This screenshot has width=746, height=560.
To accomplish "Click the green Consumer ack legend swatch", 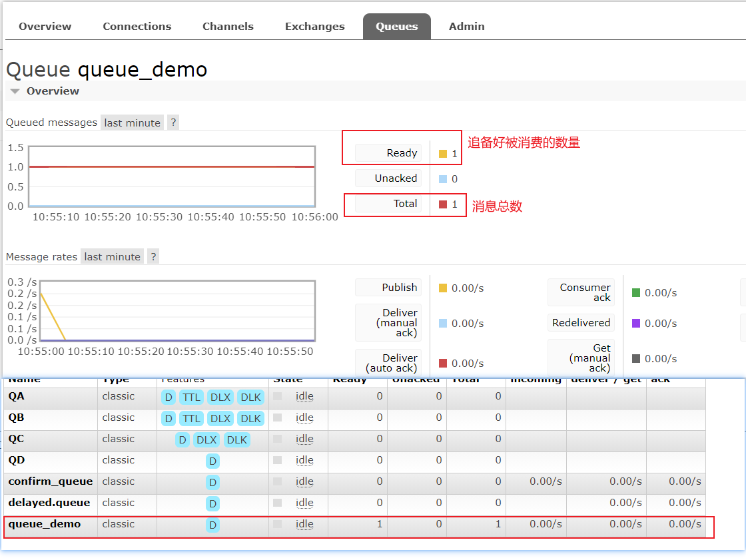I will (x=635, y=293).
